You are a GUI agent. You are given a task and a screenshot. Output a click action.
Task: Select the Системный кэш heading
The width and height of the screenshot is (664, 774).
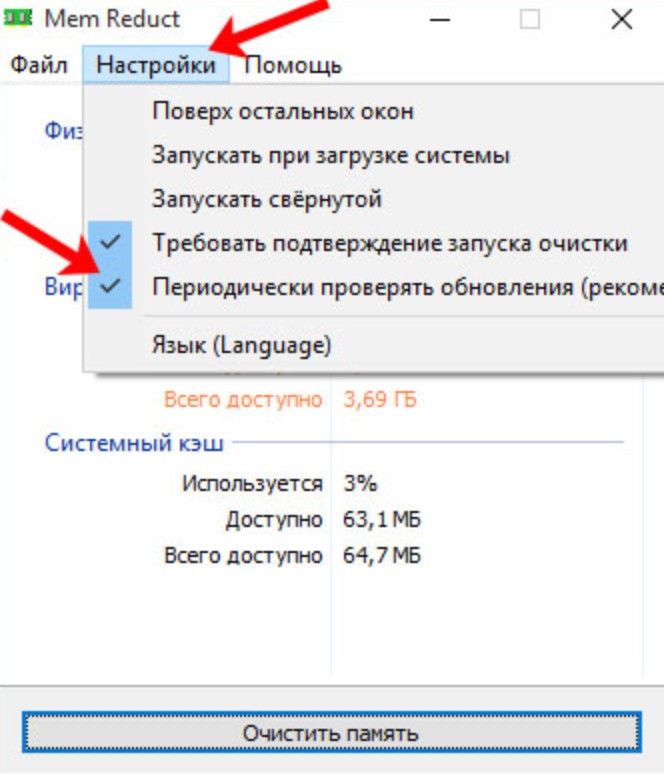[x=134, y=443]
